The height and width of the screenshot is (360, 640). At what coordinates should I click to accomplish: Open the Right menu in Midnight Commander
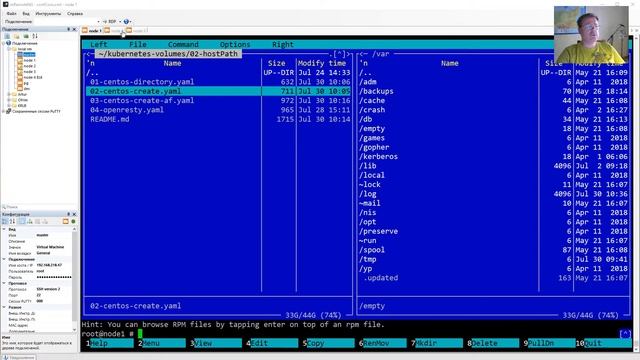click(x=282, y=44)
